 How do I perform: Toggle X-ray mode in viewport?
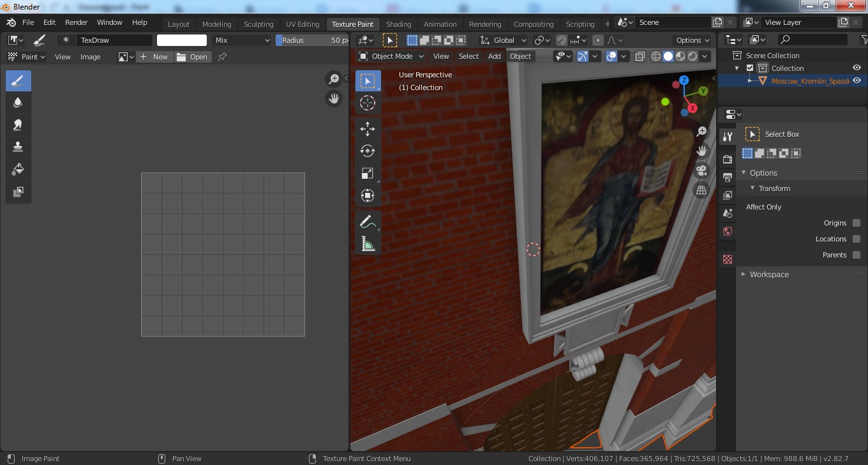coord(640,56)
